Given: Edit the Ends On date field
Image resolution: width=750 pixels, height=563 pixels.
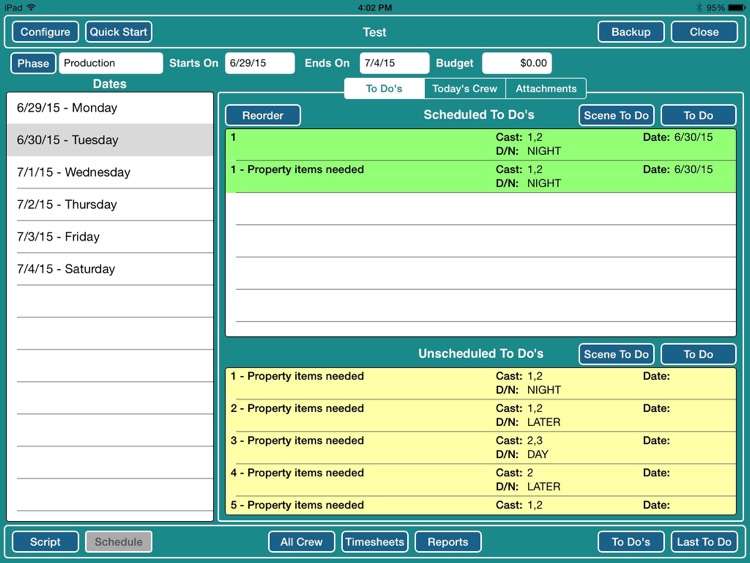Looking at the screenshot, I should [x=395, y=63].
